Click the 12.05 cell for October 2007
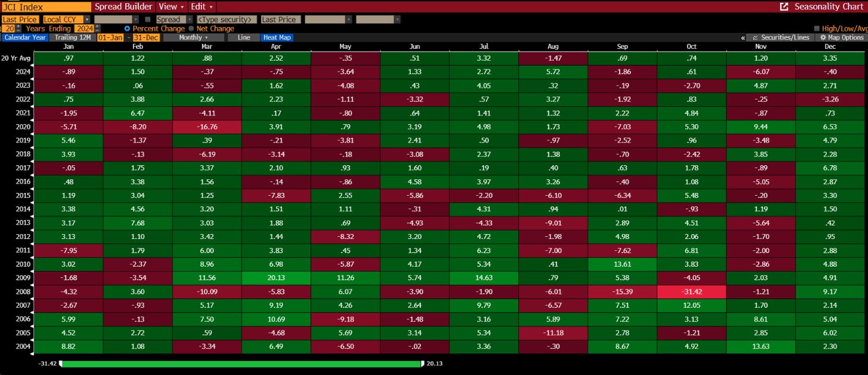 click(x=692, y=306)
